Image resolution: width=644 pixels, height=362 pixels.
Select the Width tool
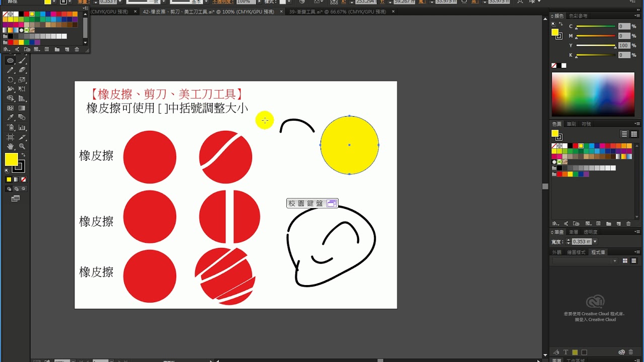[10, 89]
